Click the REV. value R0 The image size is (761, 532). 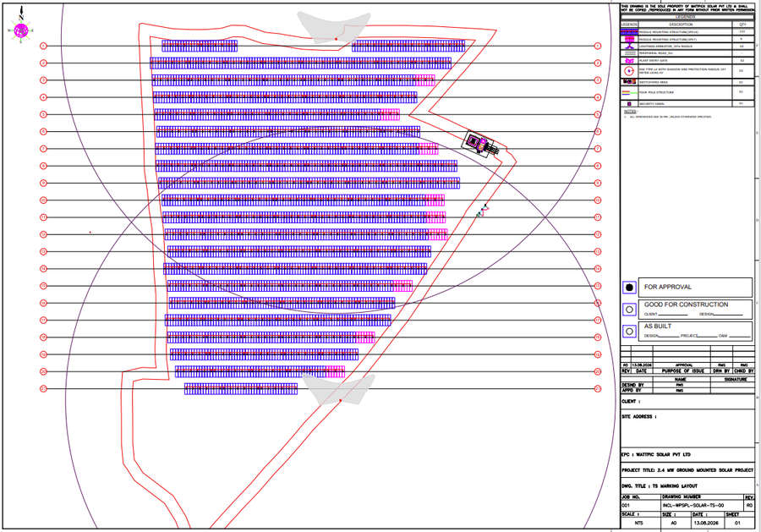(x=749, y=505)
